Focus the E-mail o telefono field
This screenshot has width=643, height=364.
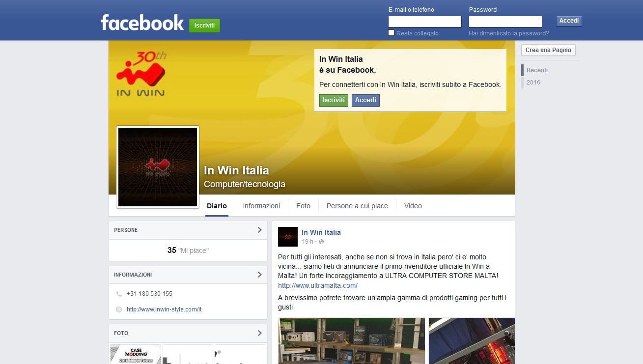coord(425,22)
